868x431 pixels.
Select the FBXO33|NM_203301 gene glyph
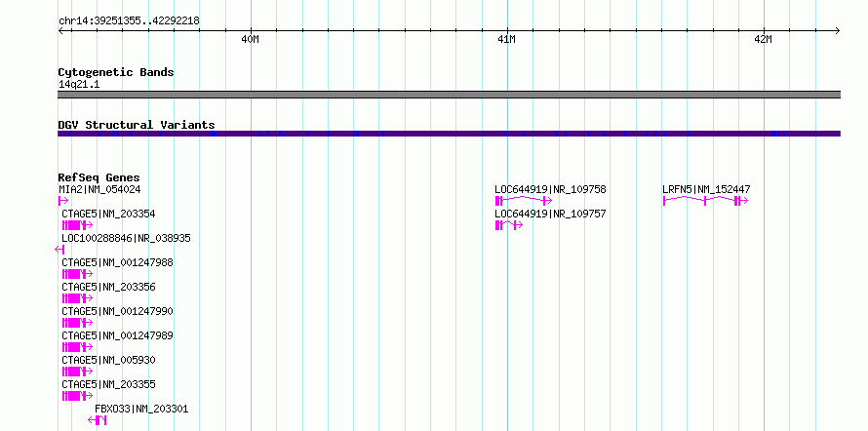click(x=97, y=420)
